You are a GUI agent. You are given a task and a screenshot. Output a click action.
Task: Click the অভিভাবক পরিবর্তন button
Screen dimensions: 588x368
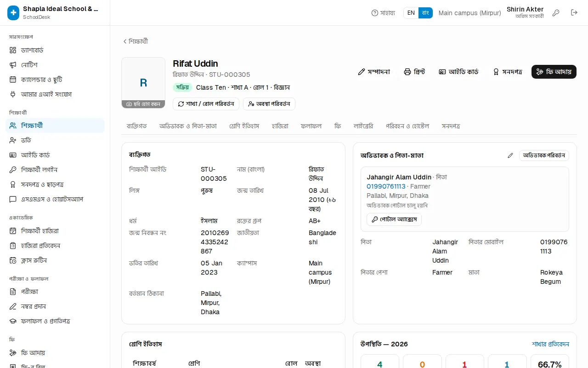click(544, 155)
